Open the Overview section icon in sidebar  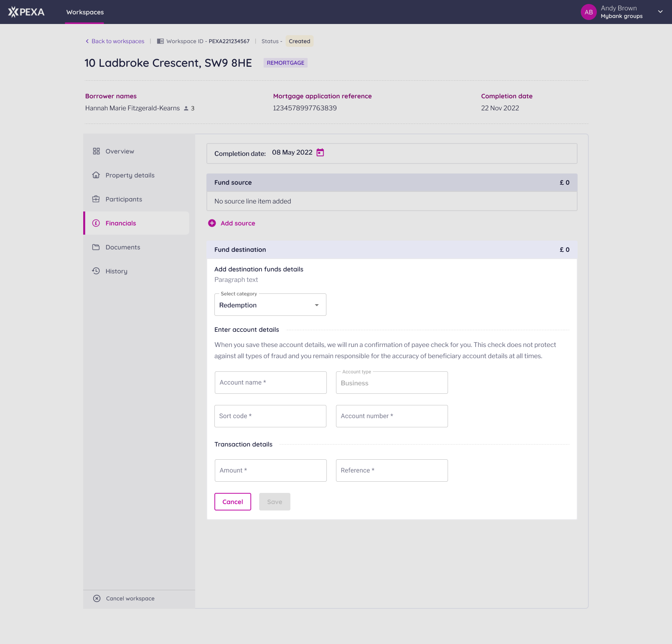96,151
